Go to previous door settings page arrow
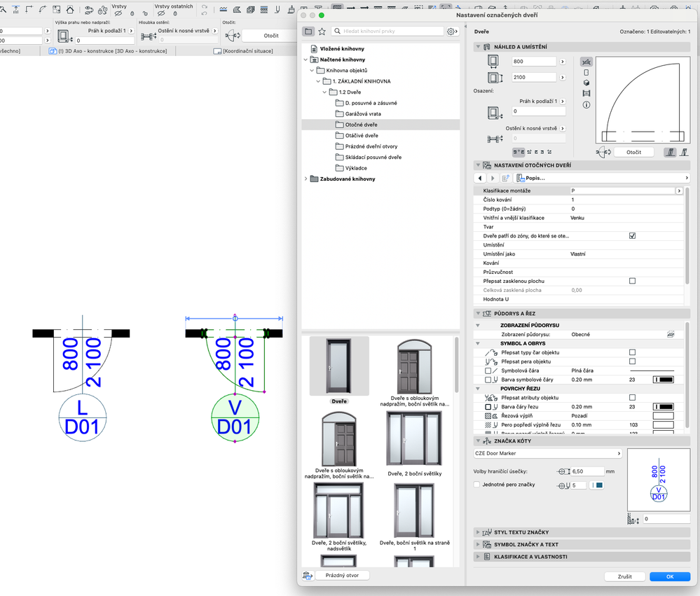 480,178
